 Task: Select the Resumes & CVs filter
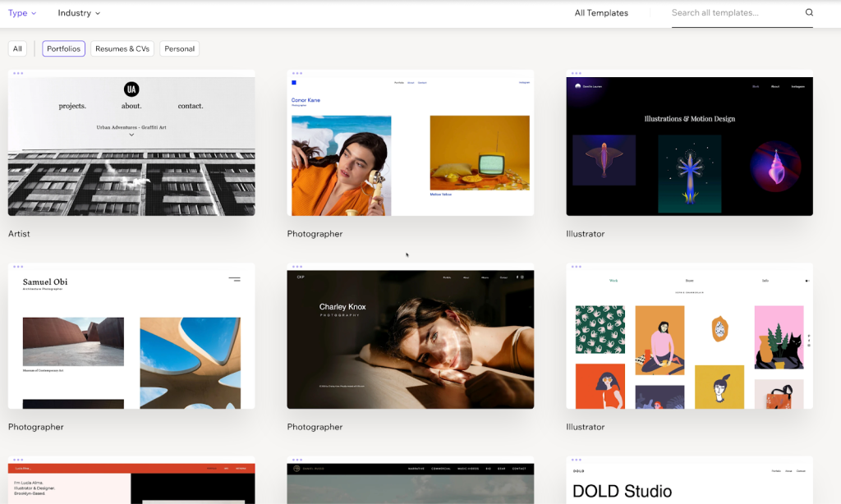coord(122,49)
